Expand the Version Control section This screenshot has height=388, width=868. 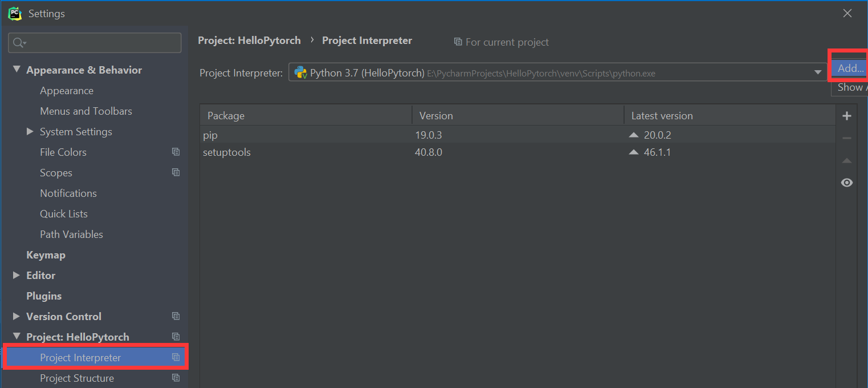tap(16, 316)
